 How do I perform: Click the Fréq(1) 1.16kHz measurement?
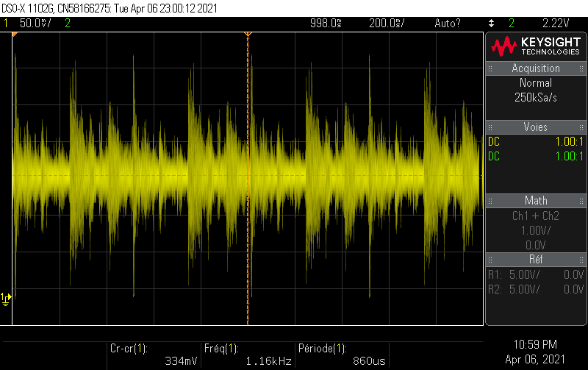[257, 355]
